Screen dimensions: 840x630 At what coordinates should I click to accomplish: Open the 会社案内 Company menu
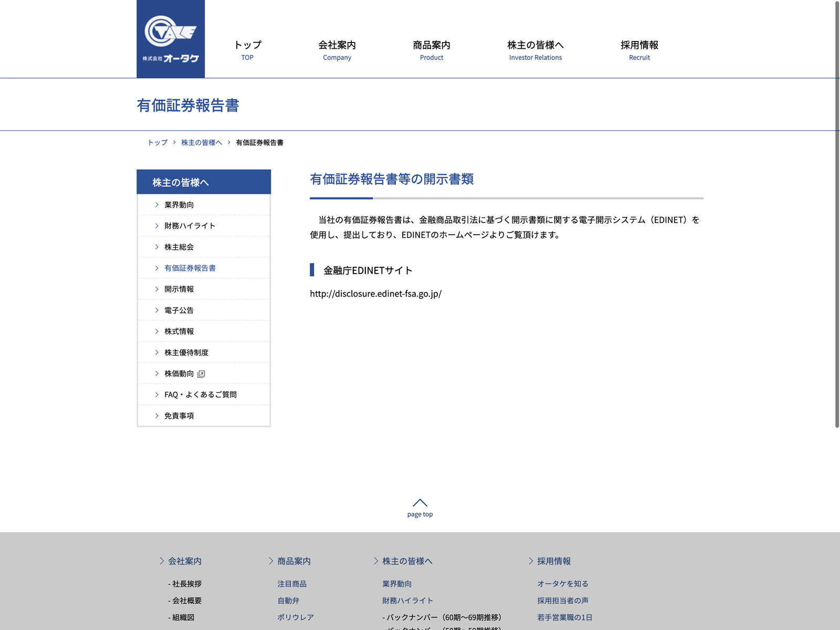pos(337,50)
